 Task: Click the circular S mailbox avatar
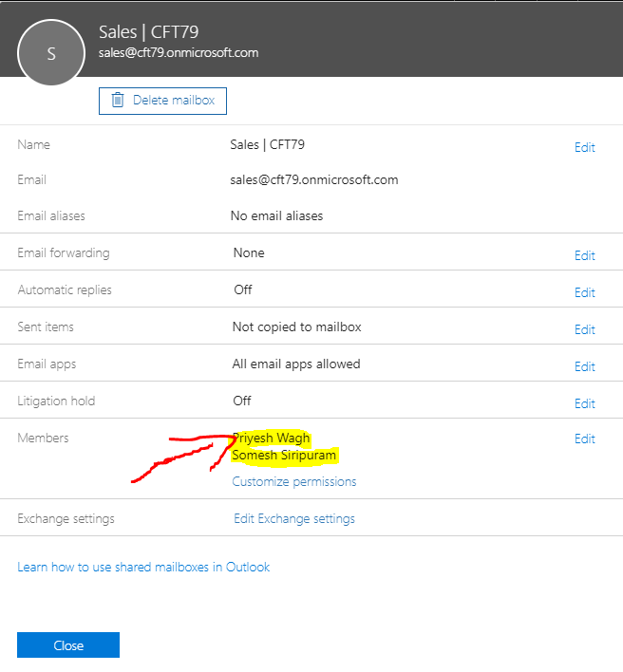pyautogui.click(x=51, y=54)
